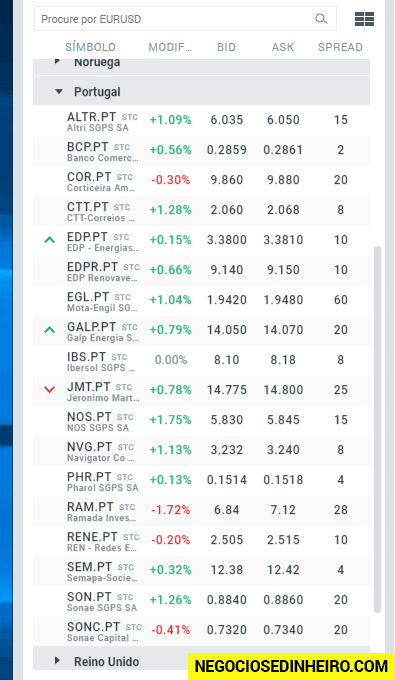
Task: Sort by the BID column header
Action: coord(226,47)
